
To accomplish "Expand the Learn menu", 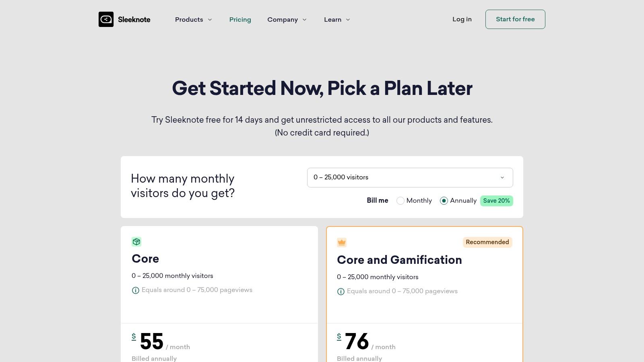I will click(x=337, y=19).
